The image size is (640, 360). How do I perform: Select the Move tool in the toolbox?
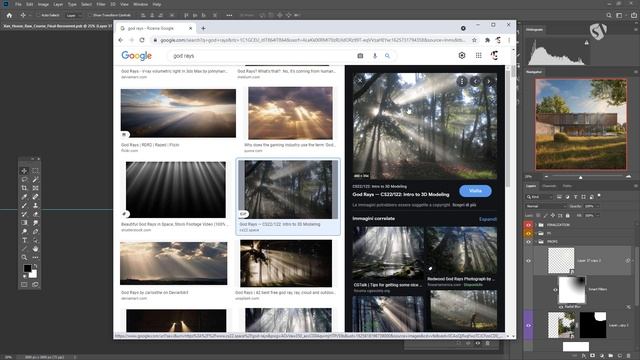click(x=24, y=171)
